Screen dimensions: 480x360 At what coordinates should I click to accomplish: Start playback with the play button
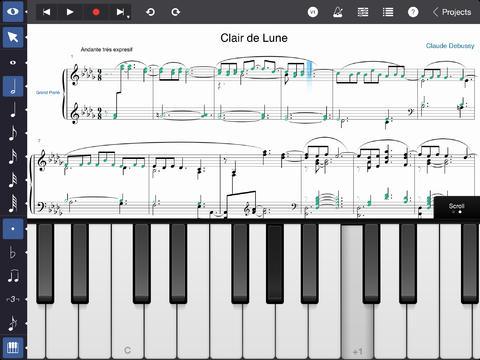point(70,12)
